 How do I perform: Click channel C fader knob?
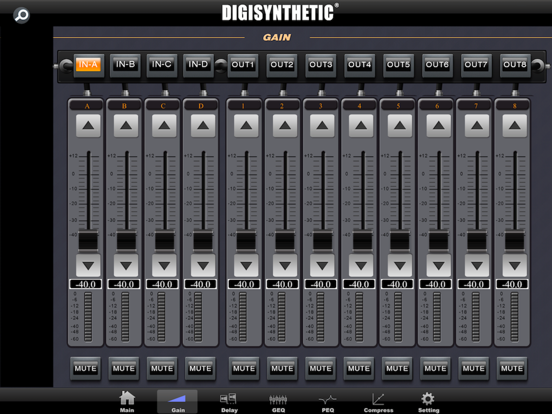165,241
